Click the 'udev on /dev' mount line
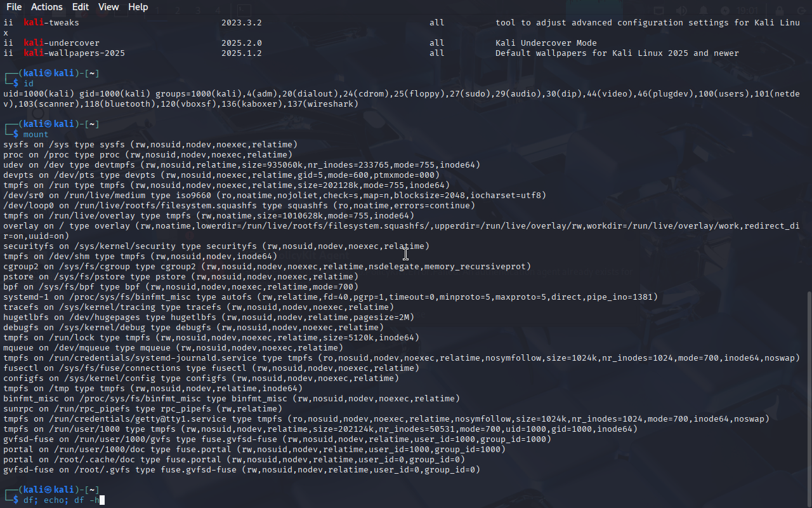 pyautogui.click(x=242, y=165)
